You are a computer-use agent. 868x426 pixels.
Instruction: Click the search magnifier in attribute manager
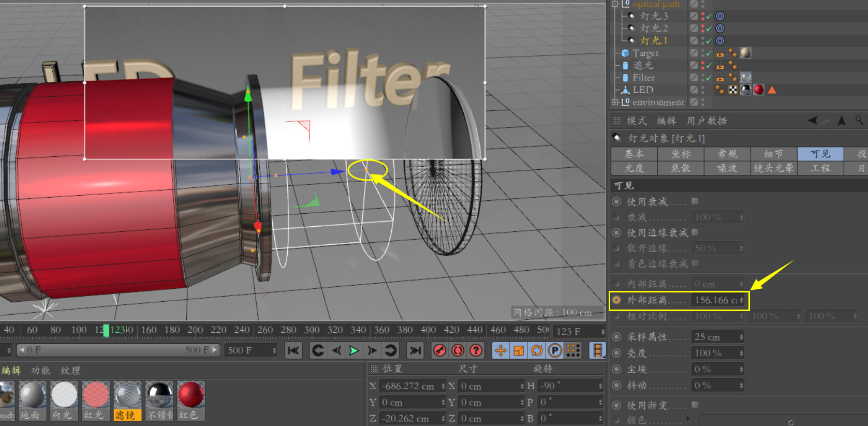859,120
